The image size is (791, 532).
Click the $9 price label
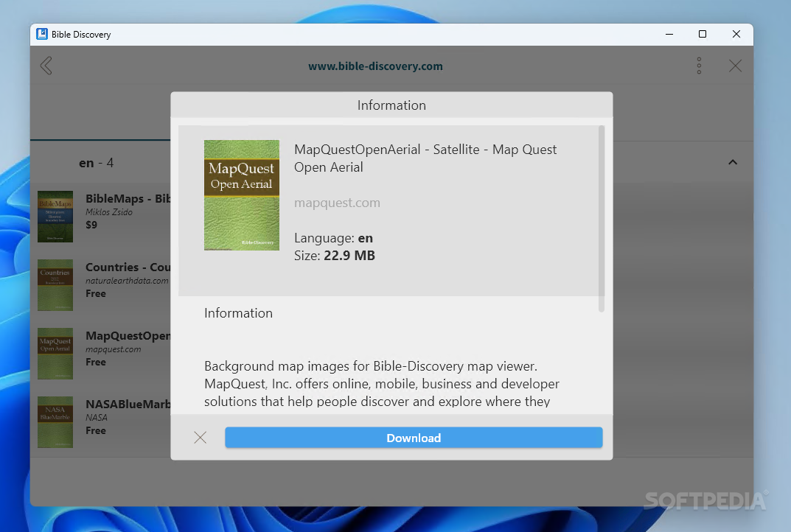pyautogui.click(x=91, y=225)
